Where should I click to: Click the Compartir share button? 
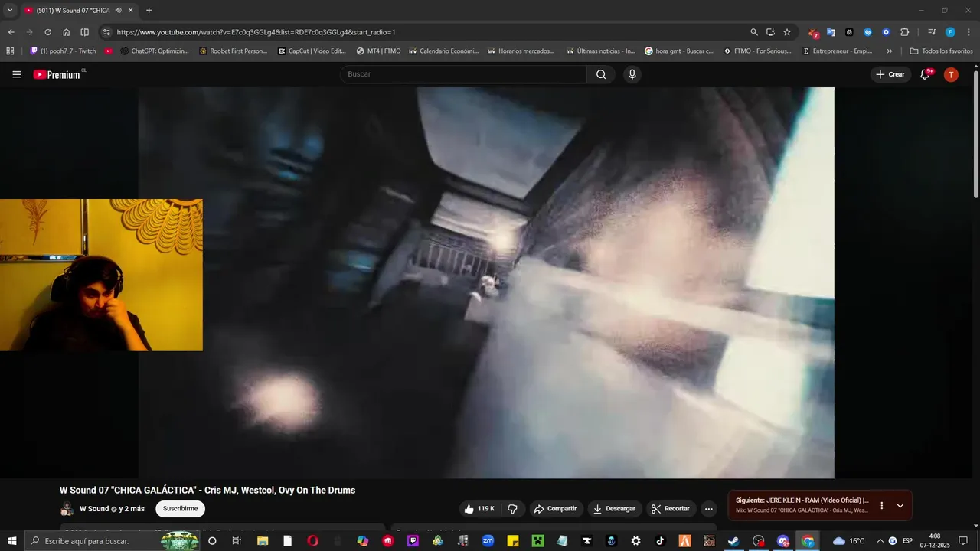coord(556,509)
